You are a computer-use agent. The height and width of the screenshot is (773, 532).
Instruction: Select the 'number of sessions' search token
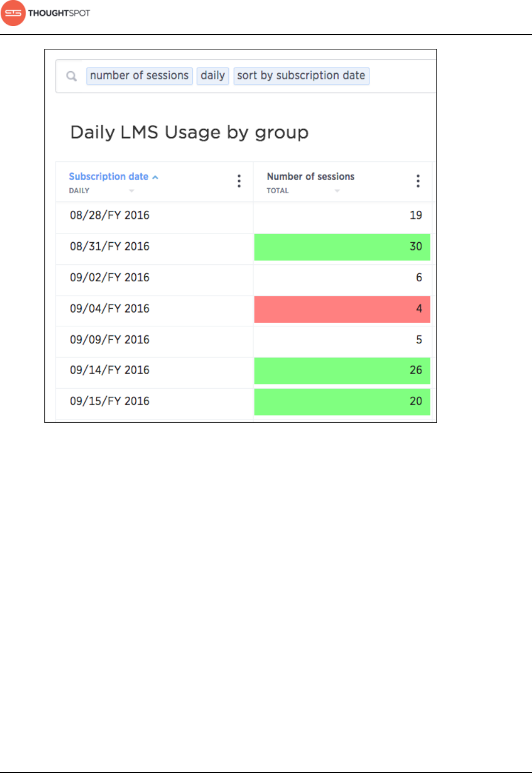pos(139,76)
